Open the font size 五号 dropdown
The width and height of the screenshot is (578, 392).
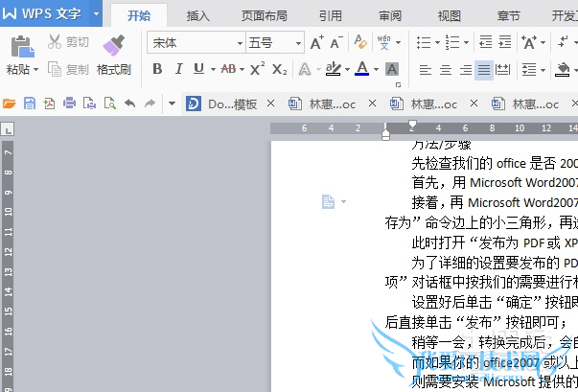(x=298, y=43)
